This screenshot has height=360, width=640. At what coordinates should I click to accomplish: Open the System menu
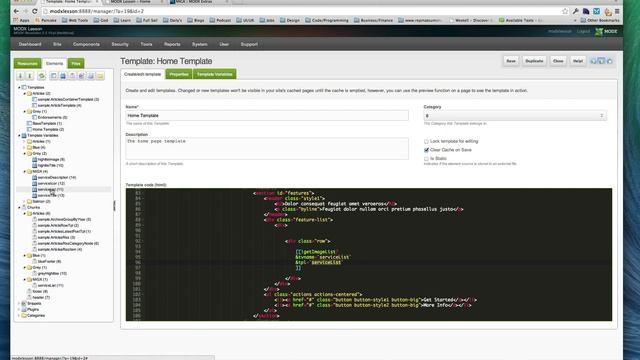click(x=200, y=44)
